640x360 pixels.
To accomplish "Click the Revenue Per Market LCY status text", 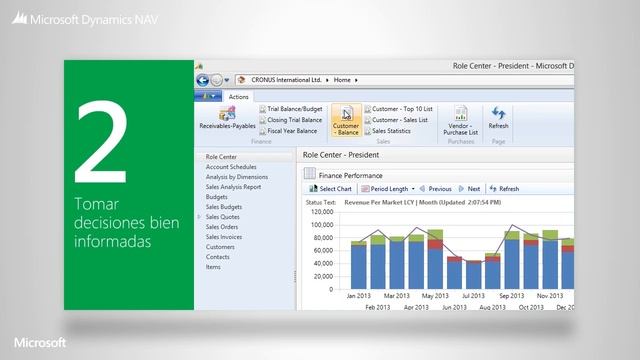I will [x=422, y=202].
